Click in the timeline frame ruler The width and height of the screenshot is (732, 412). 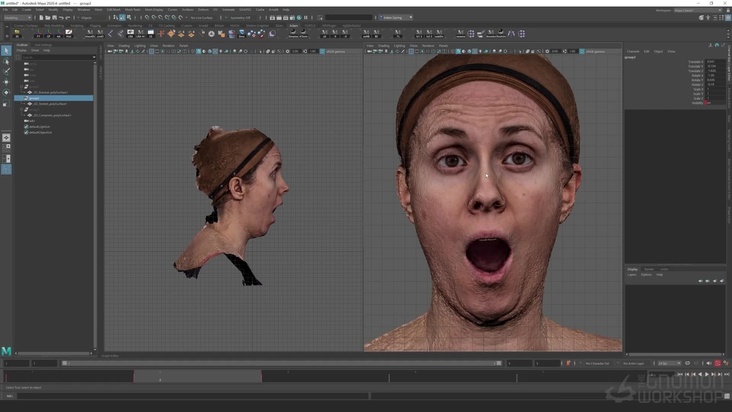tap(324, 376)
